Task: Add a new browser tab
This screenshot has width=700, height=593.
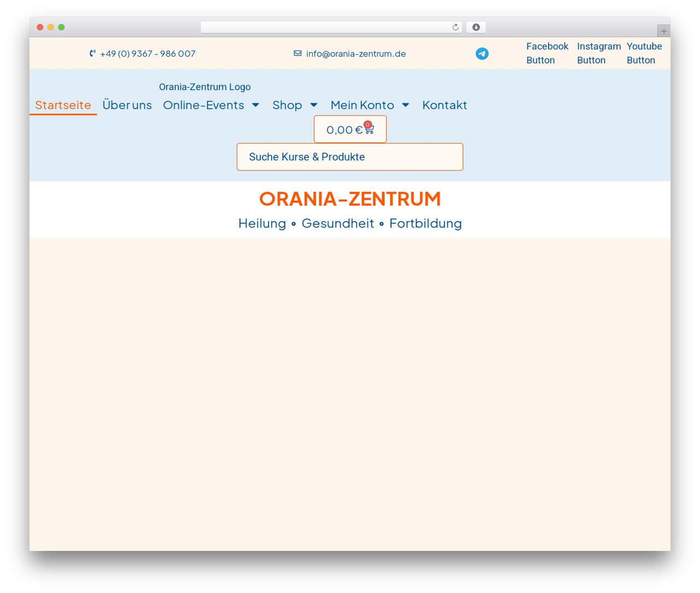Action: pos(663,31)
